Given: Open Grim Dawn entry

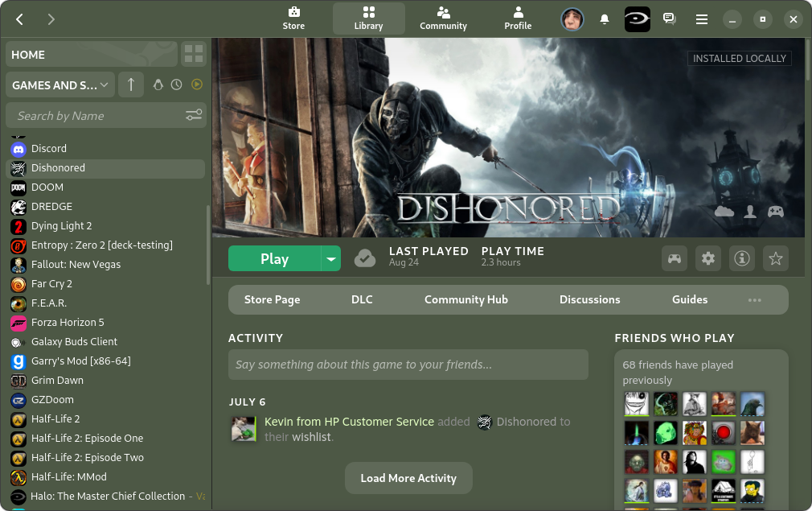Looking at the screenshot, I should click(105, 381).
